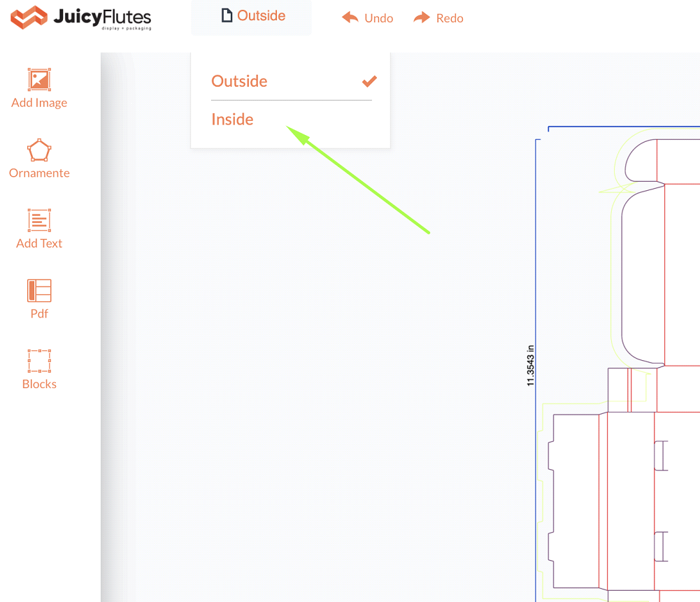Click the Redo arrow icon
The width and height of the screenshot is (700, 602).
coord(422,17)
